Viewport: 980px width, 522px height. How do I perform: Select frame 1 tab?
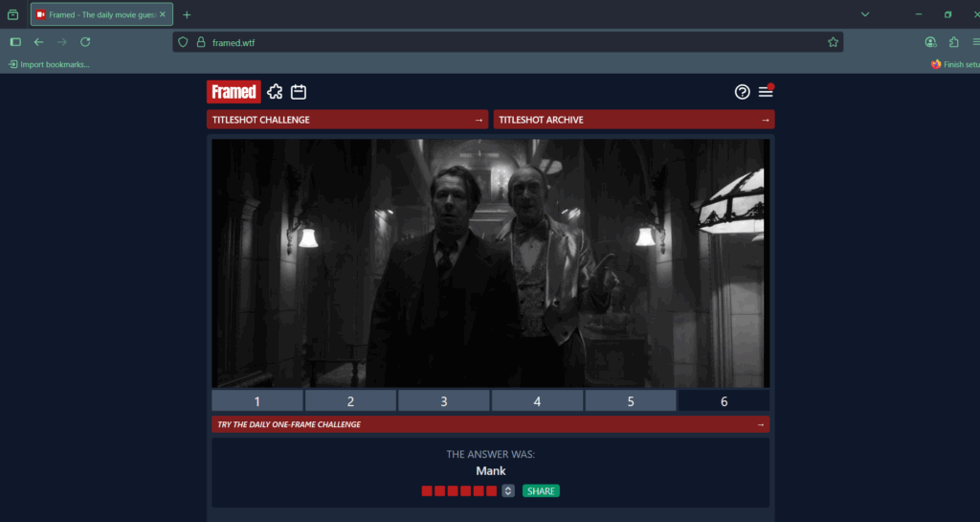click(257, 401)
